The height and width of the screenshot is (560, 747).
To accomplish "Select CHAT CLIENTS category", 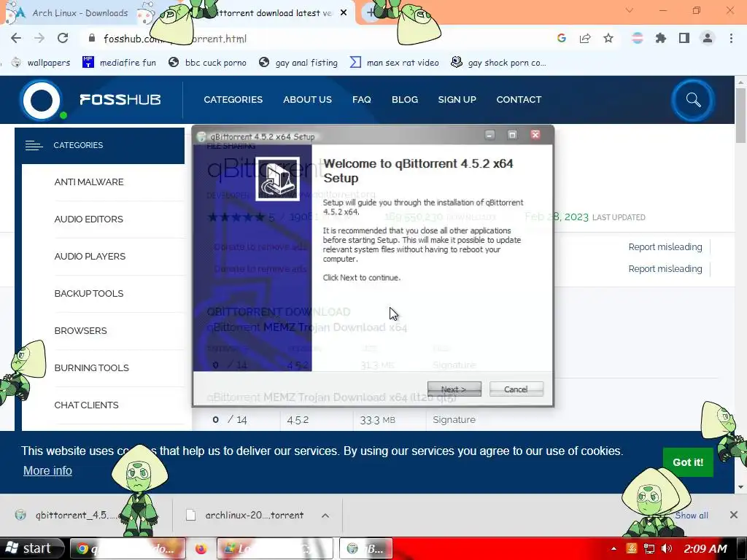I will coord(86,405).
